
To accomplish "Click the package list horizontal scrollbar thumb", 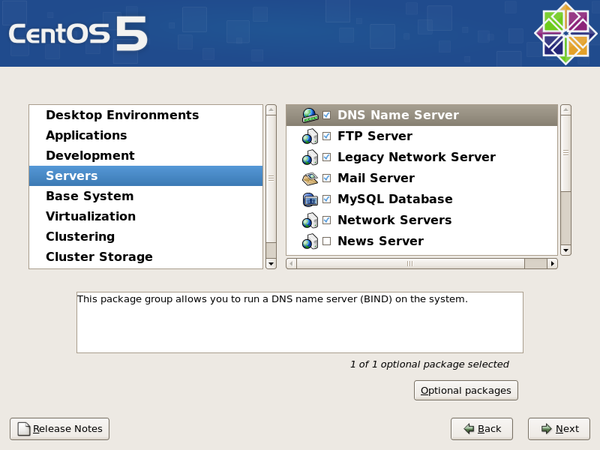I will (410, 264).
